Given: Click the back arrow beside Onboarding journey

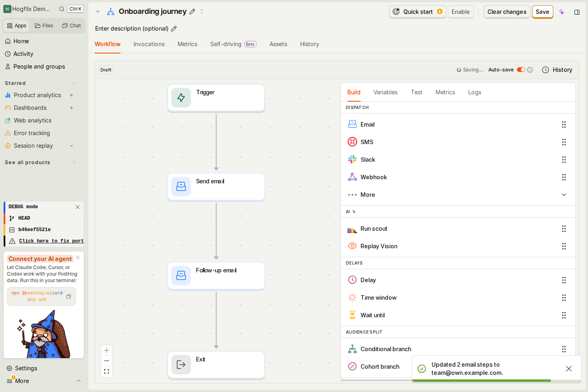Looking at the screenshot, I should click(x=98, y=11).
